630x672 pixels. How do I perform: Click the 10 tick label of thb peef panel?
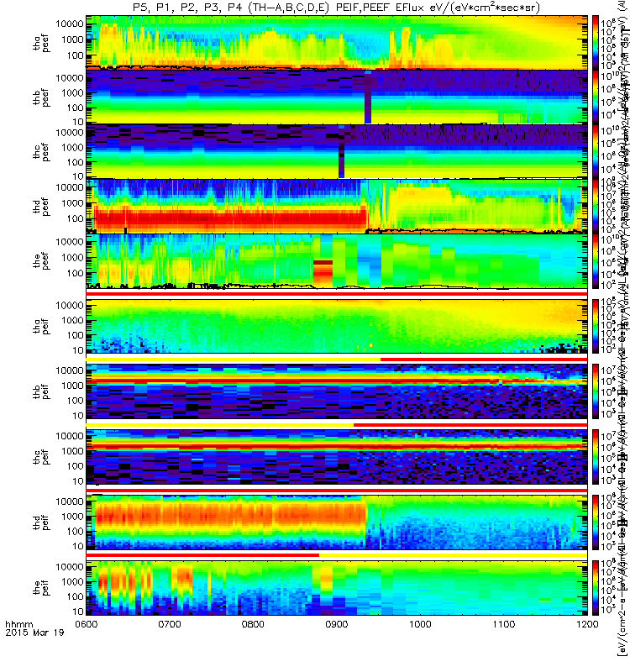(x=78, y=122)
